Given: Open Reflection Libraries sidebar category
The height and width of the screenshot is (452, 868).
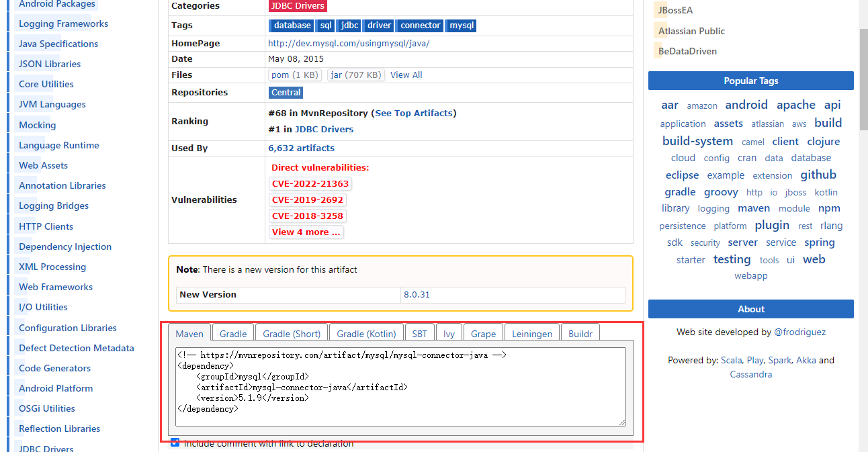Looking at the screenshot, I should (x=59, y=428).
